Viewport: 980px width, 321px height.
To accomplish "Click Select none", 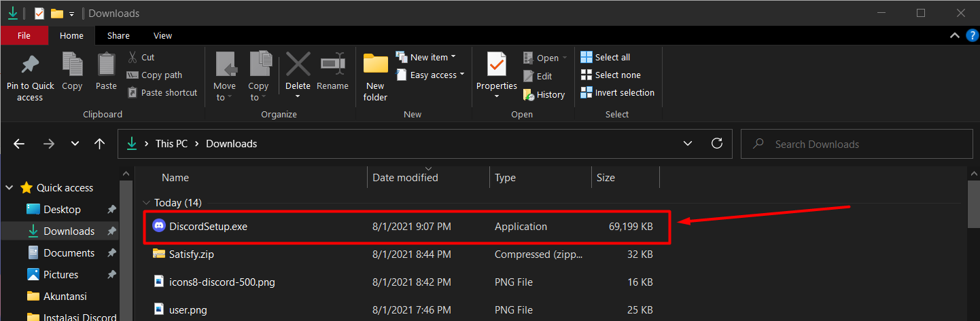I will [x=611, y=75].
